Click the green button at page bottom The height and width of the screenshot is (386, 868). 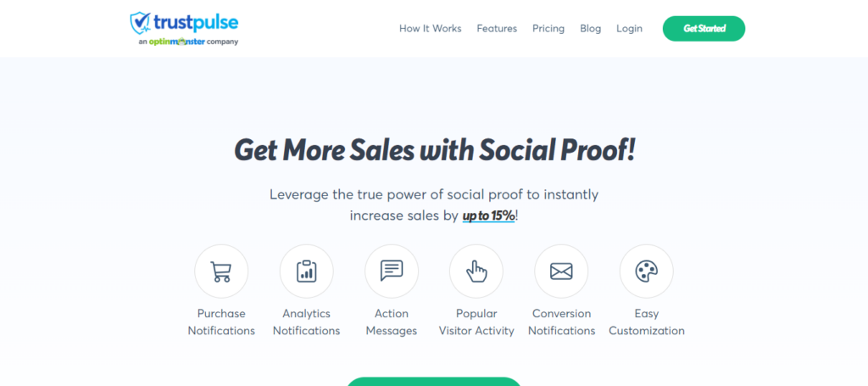pyautogui.click(x=434, y=382)
